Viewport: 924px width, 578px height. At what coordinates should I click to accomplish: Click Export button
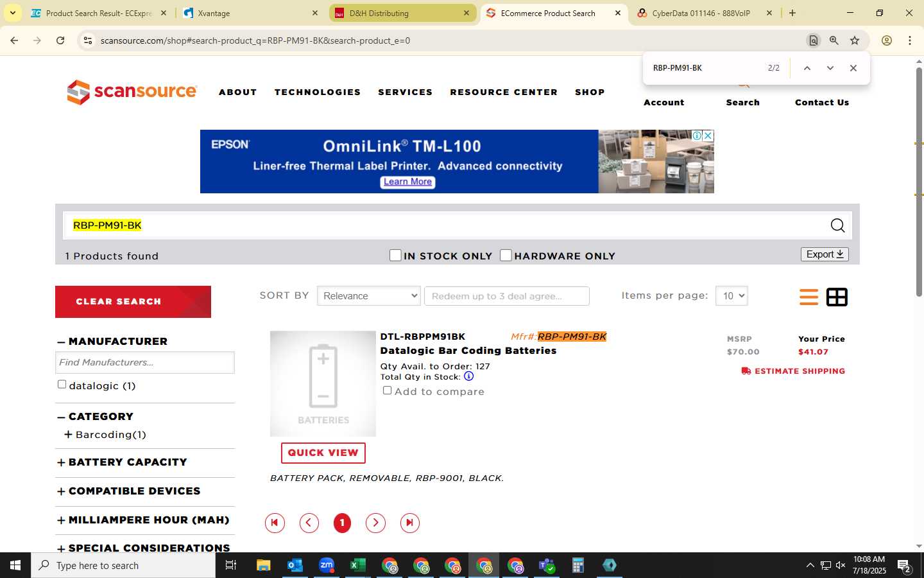pos(825,254)
